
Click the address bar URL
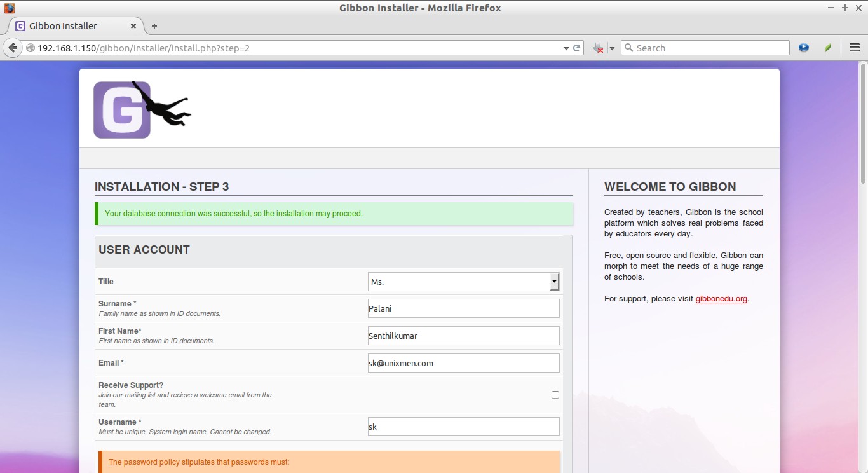(x=144, y=48)
